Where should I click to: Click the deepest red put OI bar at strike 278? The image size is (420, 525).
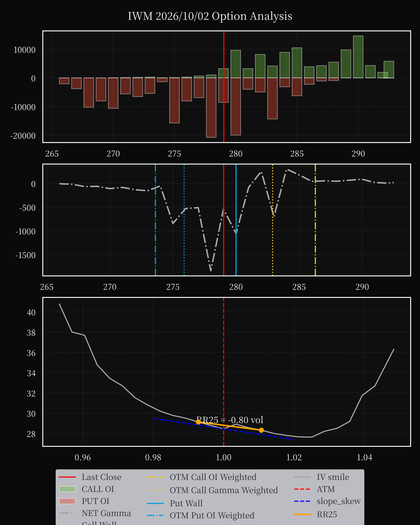[211, 108]
